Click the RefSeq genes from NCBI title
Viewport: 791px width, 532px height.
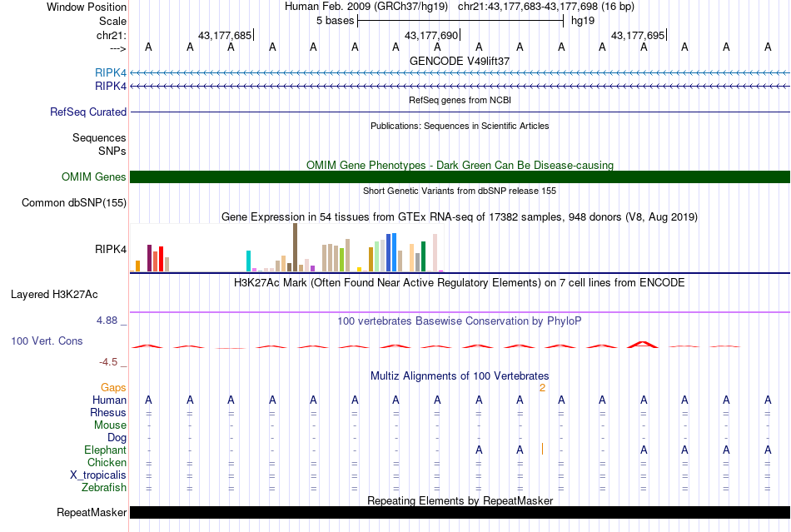pyautogui.click(x=460, y=100)
